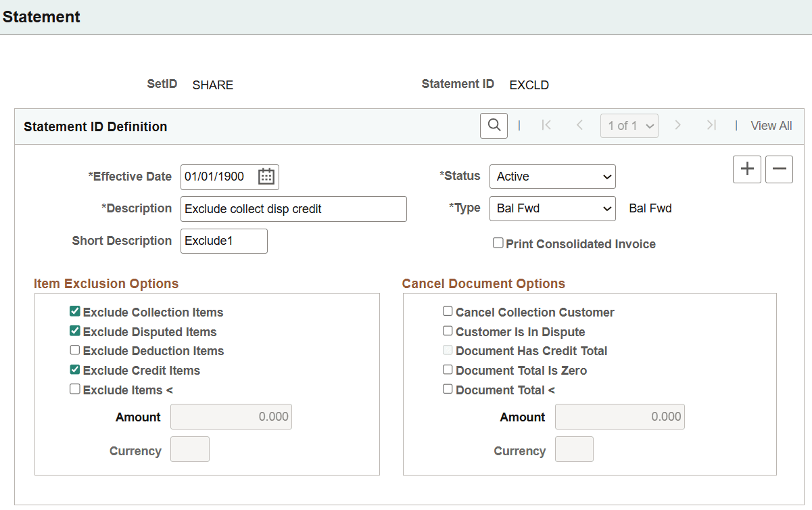
Task: Tick the Exclude Items < checkbox
Action: (x=75, y=390)
